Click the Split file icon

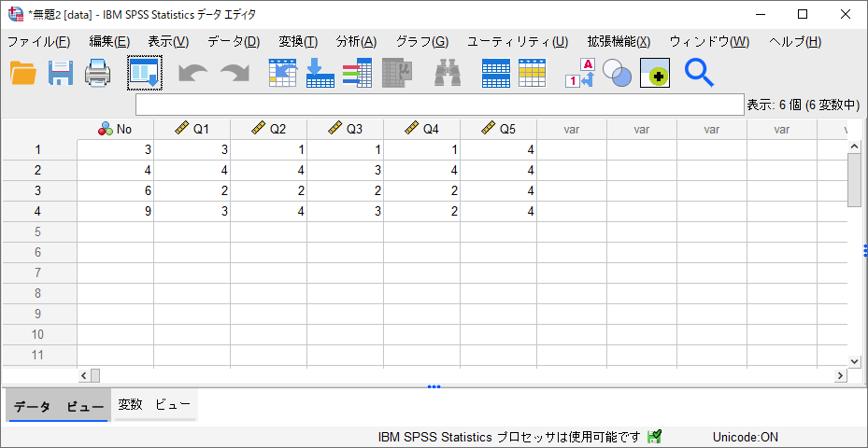(x=496, y=73)
